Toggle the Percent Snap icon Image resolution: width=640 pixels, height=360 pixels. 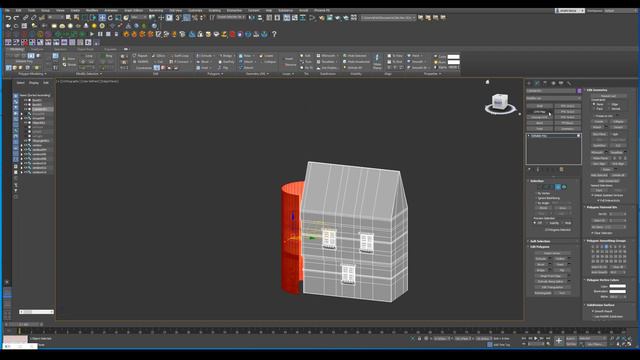pos(195,18)
